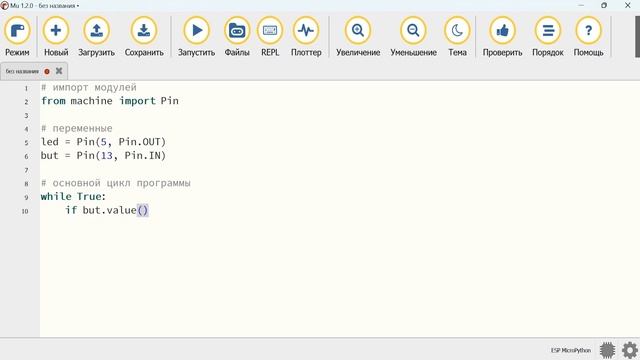Open the Файлы (Files) panel
Screen dimensions: 640x360
click(237, 37)
